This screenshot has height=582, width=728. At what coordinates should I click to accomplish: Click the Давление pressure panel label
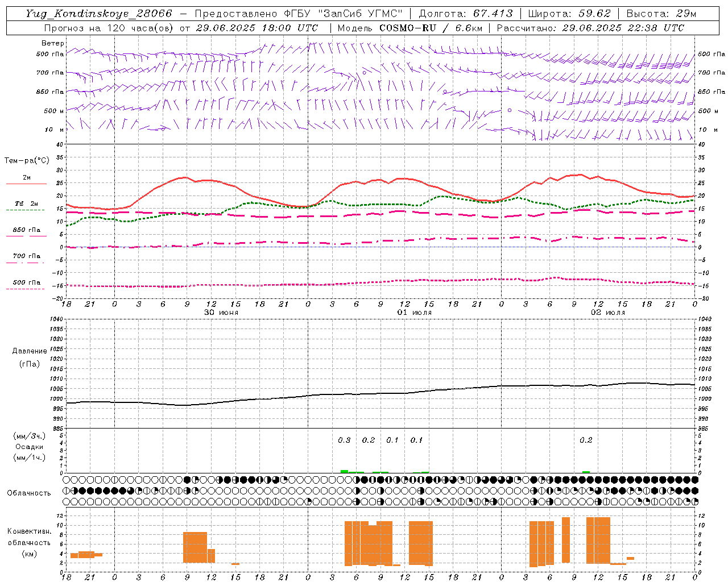point(29,351)
